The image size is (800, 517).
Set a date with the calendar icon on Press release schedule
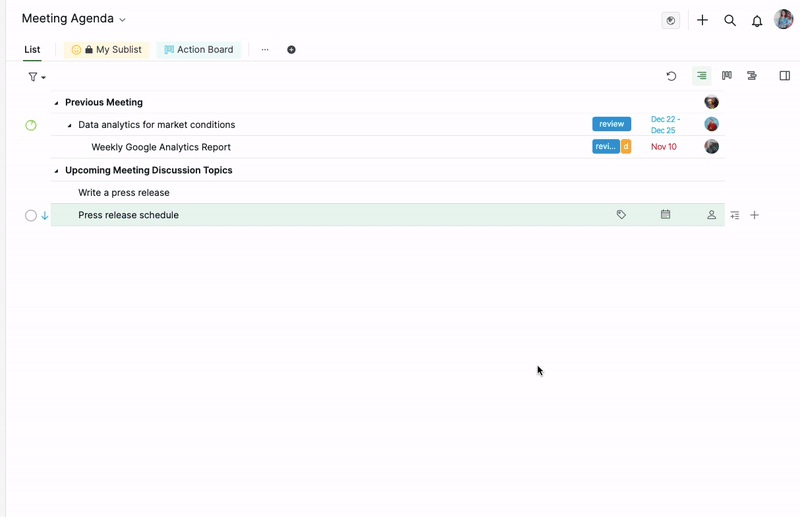click(x=665, y=214)
